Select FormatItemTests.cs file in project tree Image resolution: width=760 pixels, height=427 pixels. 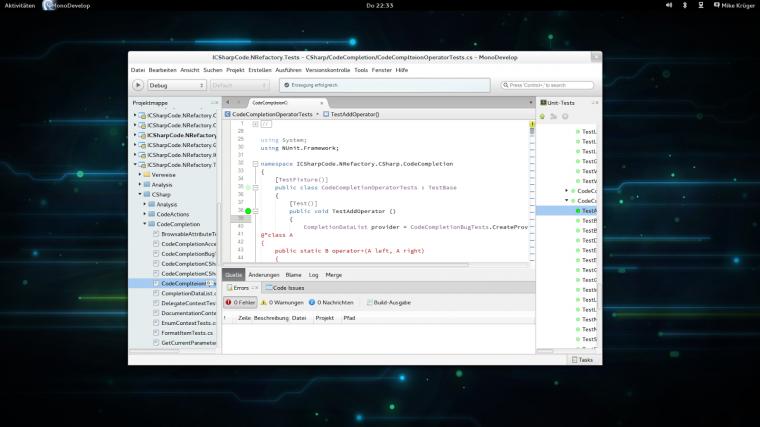click(x=187, y=333)
